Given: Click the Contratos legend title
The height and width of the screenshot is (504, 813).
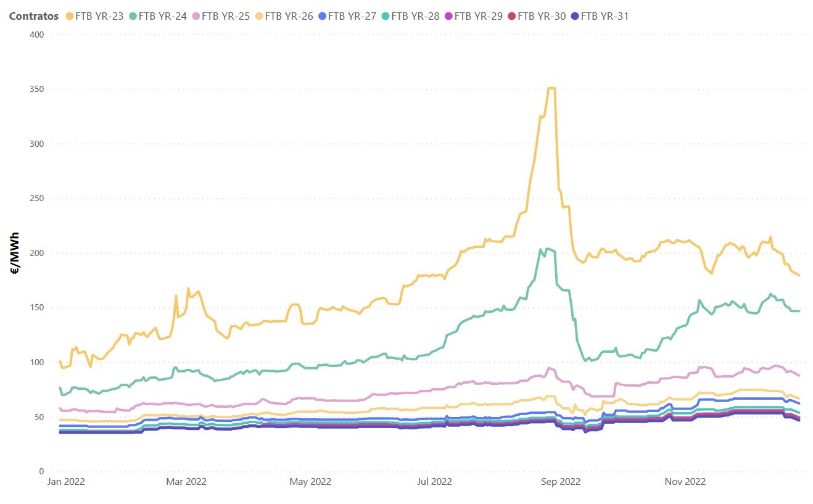Looking at the screenshot, I should tap(34, 16).
